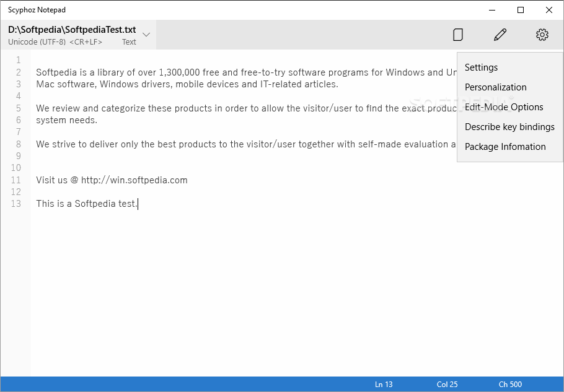Open Edit-Mode Options menu entry
564x392 pixels.
tap(503, 107)
